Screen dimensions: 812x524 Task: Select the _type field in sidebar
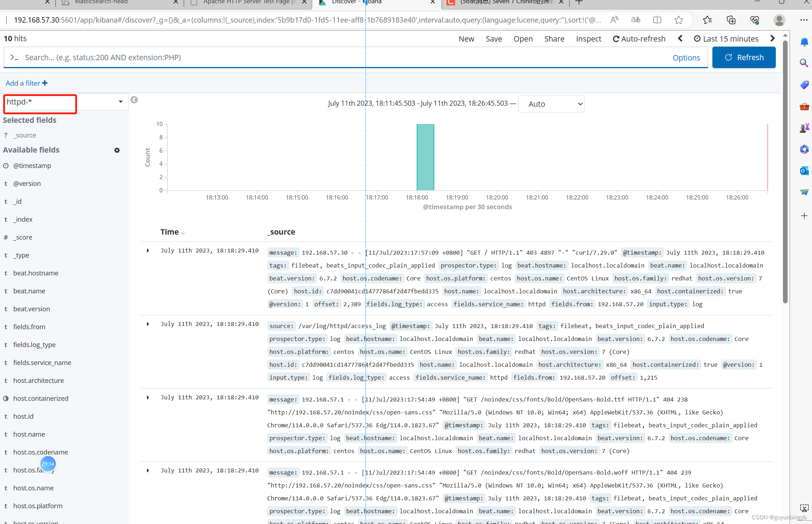21,255
